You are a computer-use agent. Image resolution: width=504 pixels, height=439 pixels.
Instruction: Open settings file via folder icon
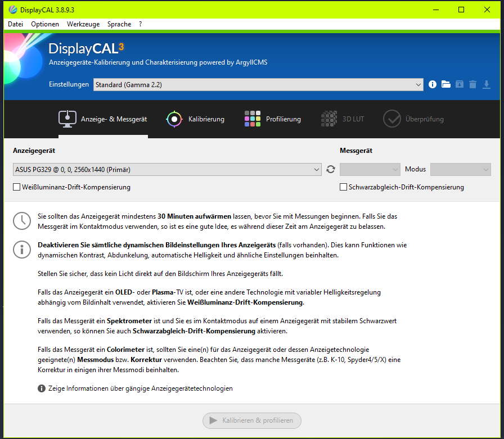(446, 84)
